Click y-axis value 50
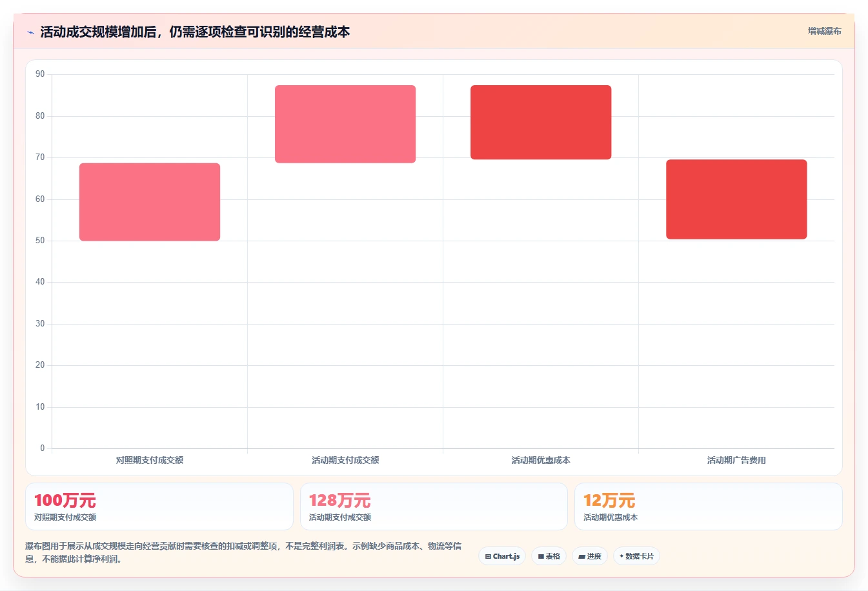This screenshot has height=591, width=868. coord(40,241)
